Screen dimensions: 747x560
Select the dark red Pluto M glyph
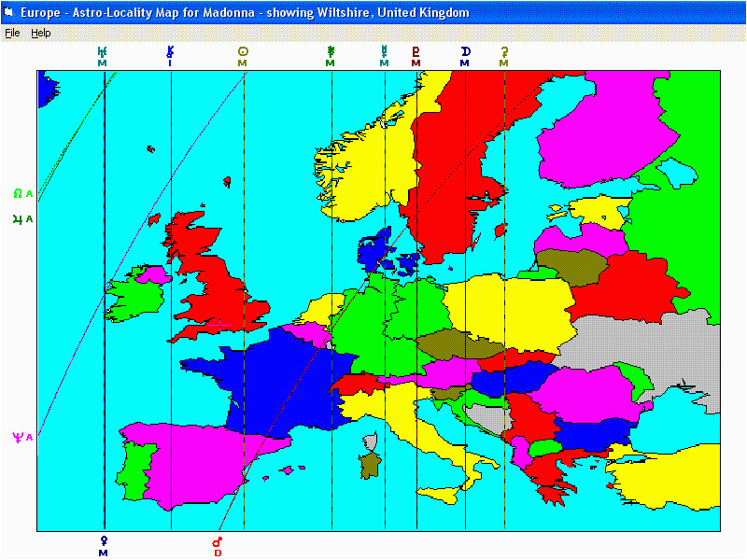[x=416, y=56]
